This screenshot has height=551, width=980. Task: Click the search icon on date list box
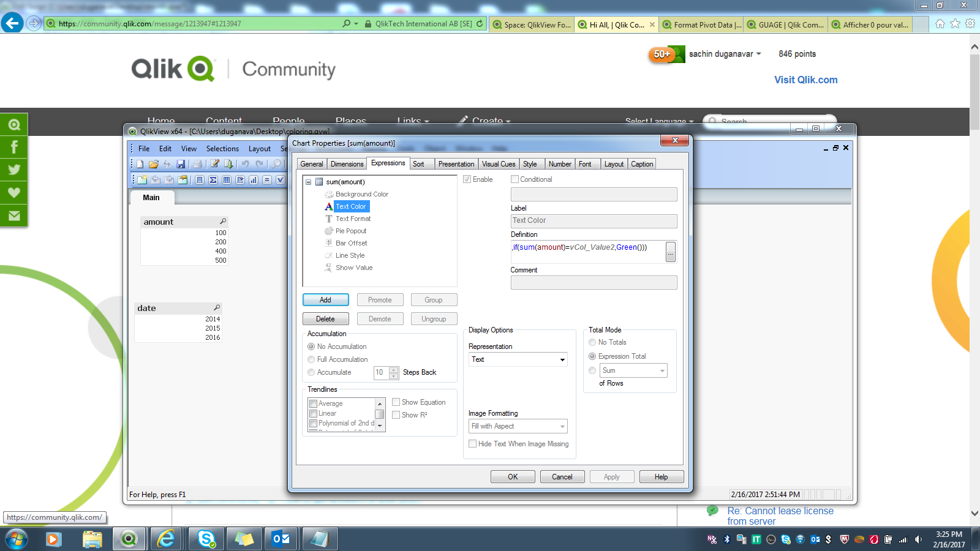tap(217, 308)
